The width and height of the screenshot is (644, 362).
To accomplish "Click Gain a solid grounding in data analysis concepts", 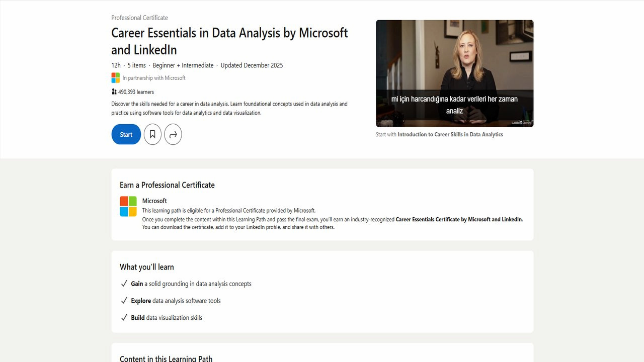I will [191, 284].
